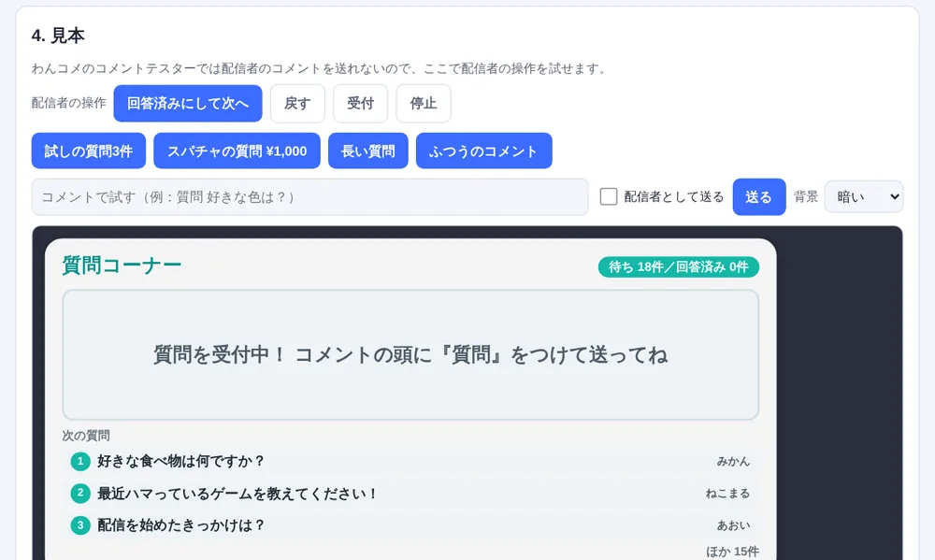Enable the 配信者として送る checkbox
The width and height of the screenshot is (935, 560).
click(x=609, y=197)
